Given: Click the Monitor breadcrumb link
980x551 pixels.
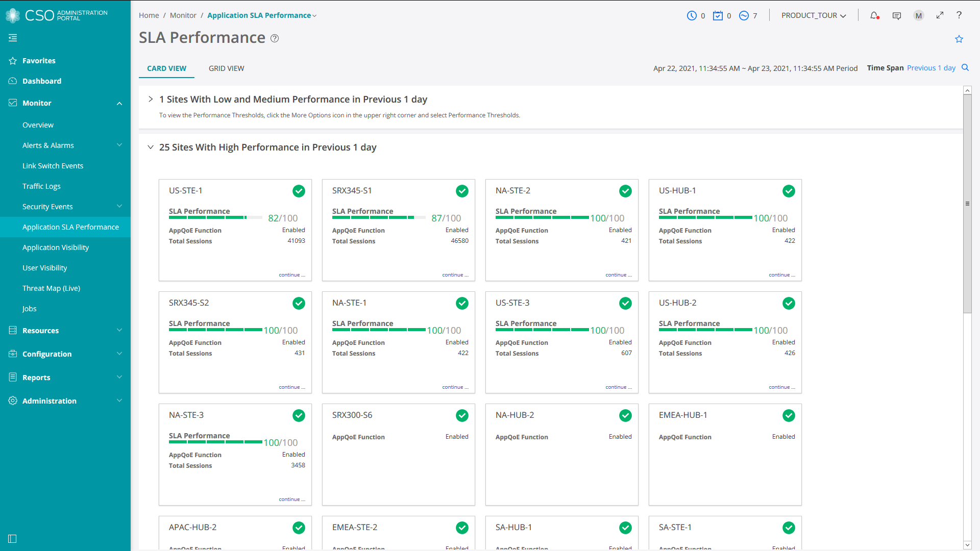Looking at the screenshot, I should pos(183,16).
